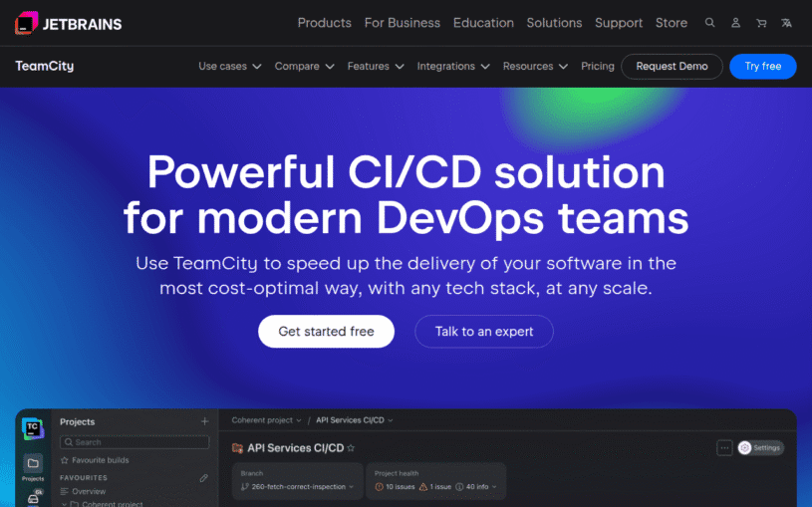Open the Solutions menu
The width and height of the screenshot is (812, 507).
coord(554,23)
